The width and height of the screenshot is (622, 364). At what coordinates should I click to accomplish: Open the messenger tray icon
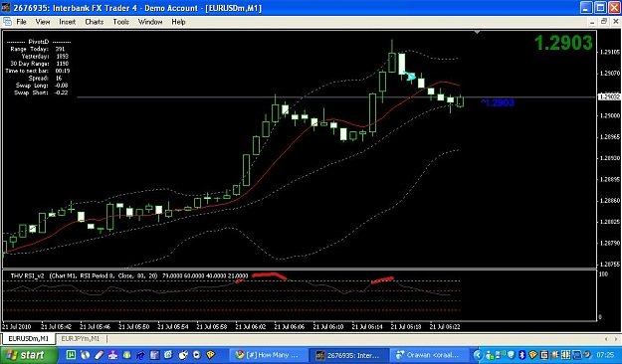[491, 355]
